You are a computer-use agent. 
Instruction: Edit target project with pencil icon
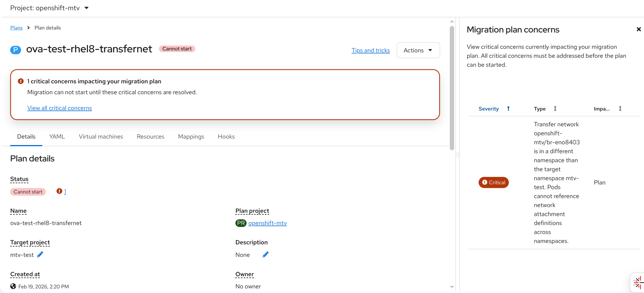point(40,255)
